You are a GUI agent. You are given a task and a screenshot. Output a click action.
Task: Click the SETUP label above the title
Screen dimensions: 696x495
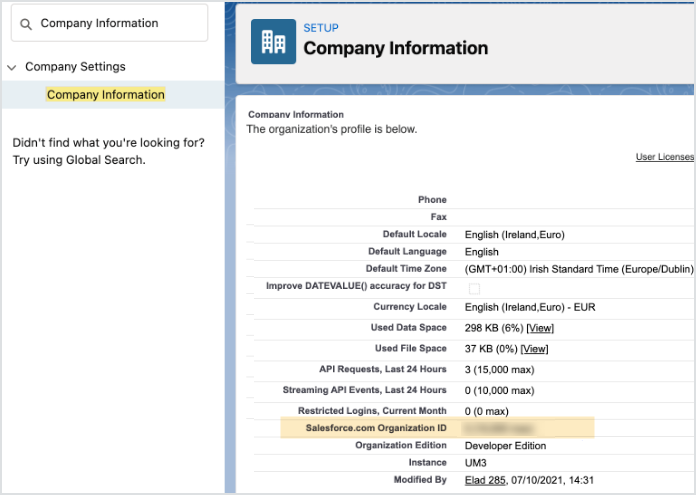(x=320, y=28)
